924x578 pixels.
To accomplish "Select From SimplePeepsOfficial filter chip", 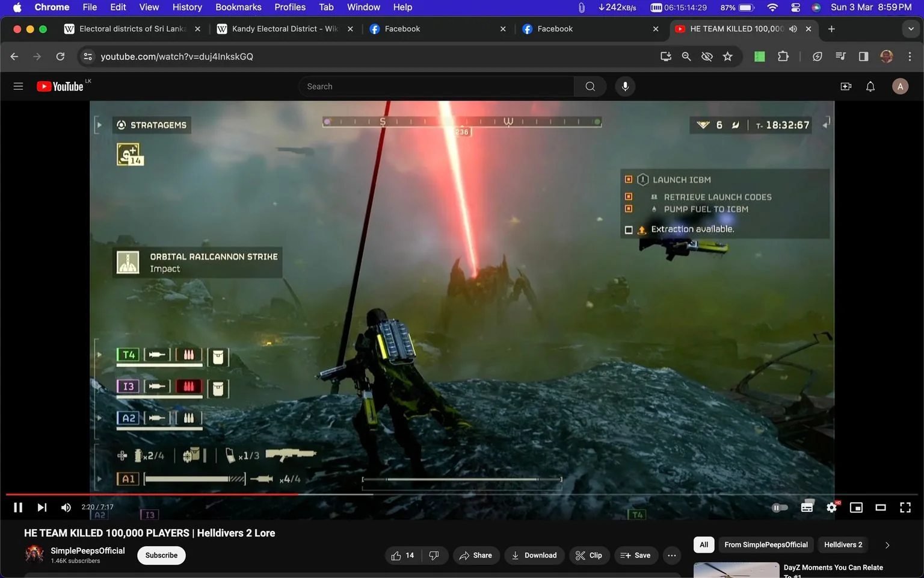I will [x=766, y=545].
